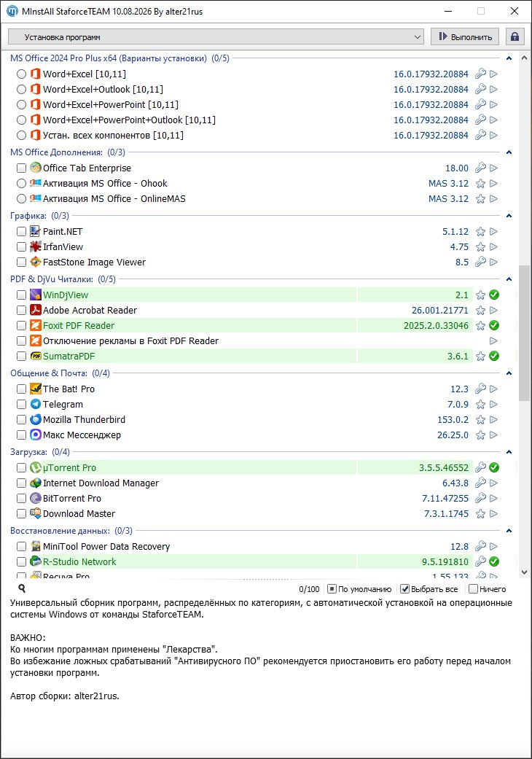
Task: Toggle the По умолчанию checkbox
Action: [332, 588]
